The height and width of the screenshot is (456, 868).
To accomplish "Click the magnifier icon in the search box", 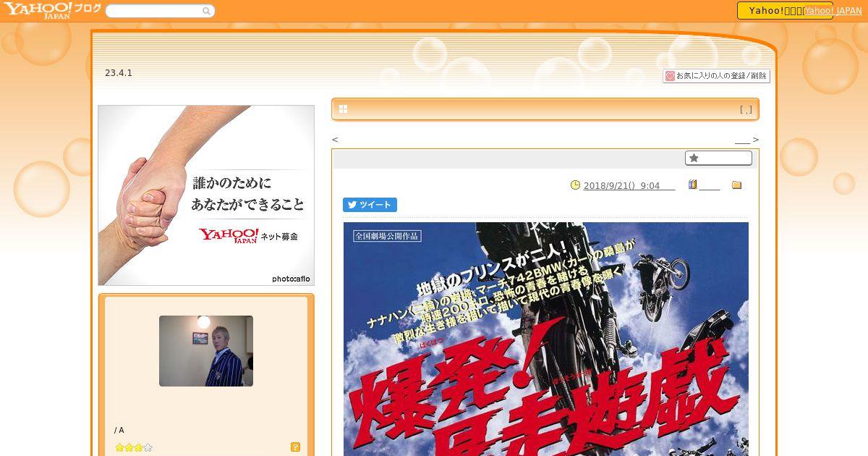I will coord(206,11).
